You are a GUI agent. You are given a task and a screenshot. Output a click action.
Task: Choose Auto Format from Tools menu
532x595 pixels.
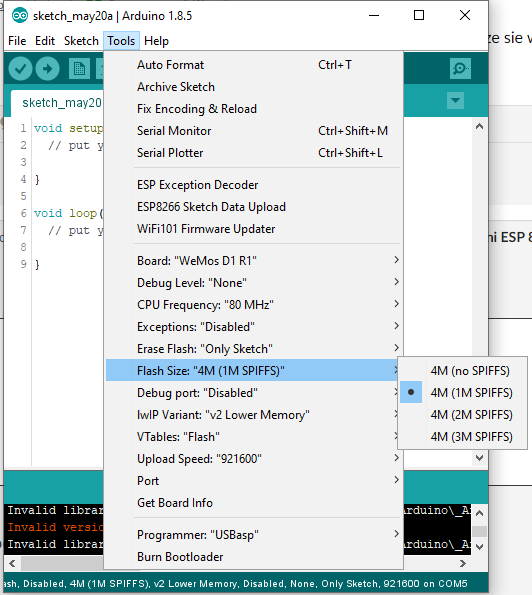pyautogui.click(x=253, y=65)
